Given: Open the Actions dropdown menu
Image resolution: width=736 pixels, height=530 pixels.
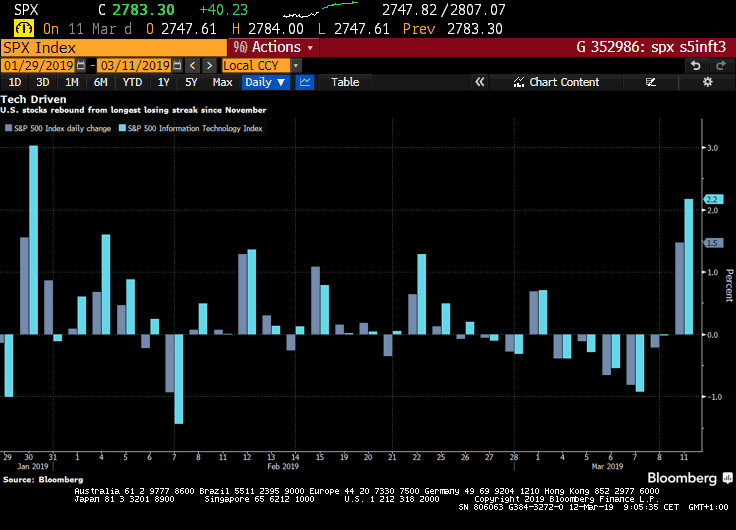Looking at the screenshot, I should pos(273,47).
